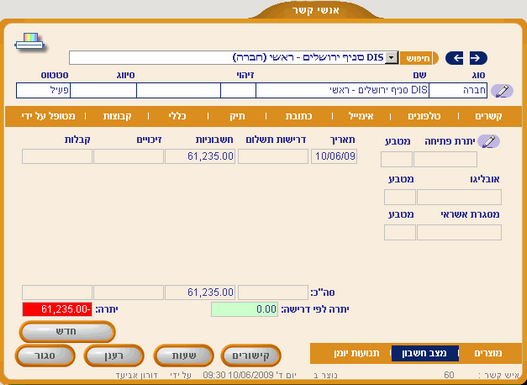Click the date cell 10/06/09

[x=334, y=157]
